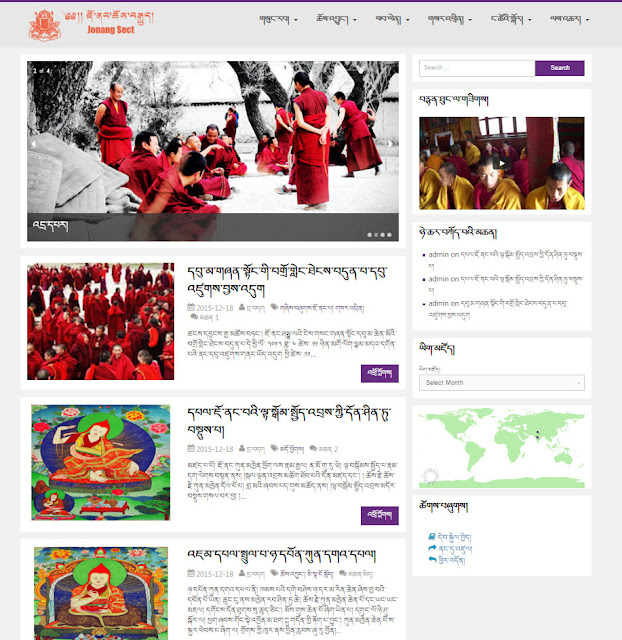Open the crowd of monks post thumbnail
Screen dimensions: 622x640
point(100,321)
